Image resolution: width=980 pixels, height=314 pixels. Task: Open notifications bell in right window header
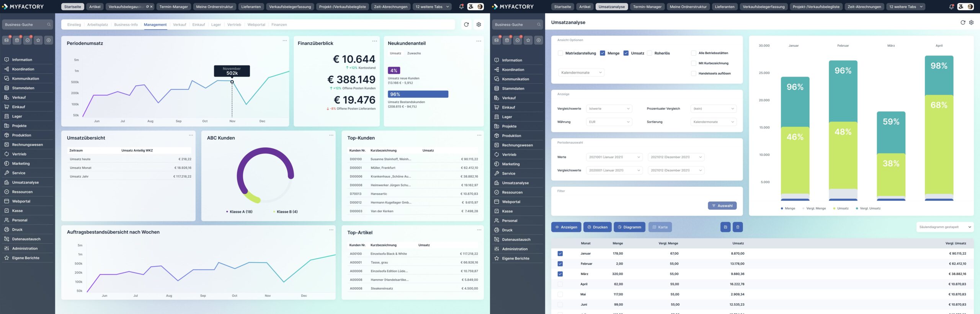click(x=951, y=7)
